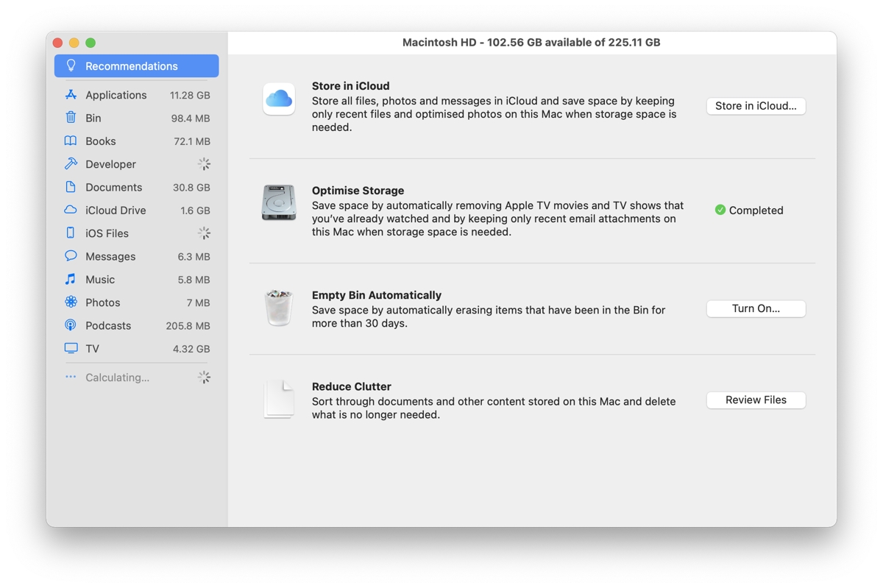
Task: Click the Calculating row loading spinner
Action: point(204,378)
